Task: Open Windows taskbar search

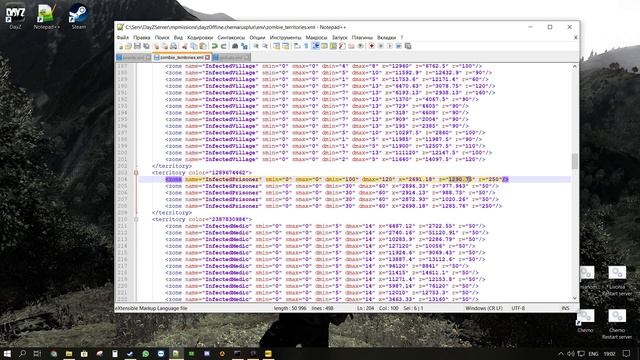Action: [22, 353]
